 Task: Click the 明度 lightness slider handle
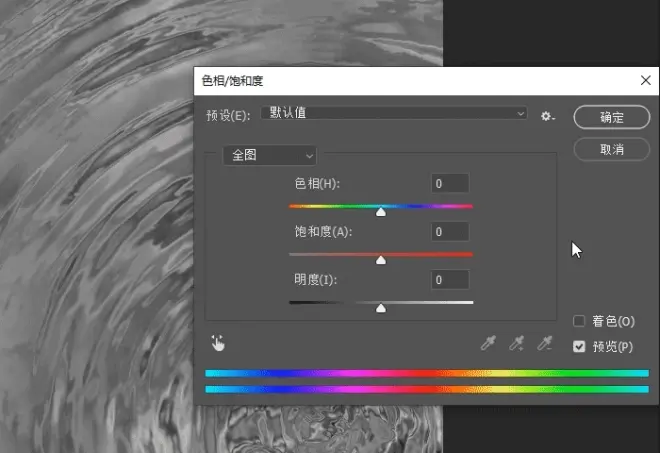381,308
